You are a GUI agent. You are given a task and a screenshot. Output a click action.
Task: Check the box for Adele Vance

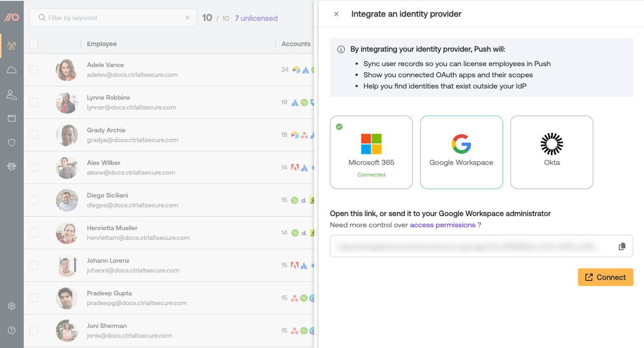click(34, 69)
